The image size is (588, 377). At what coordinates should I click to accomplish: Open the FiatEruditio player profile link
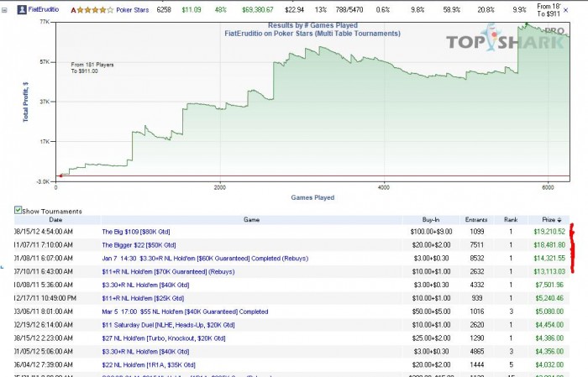(44, 9)
